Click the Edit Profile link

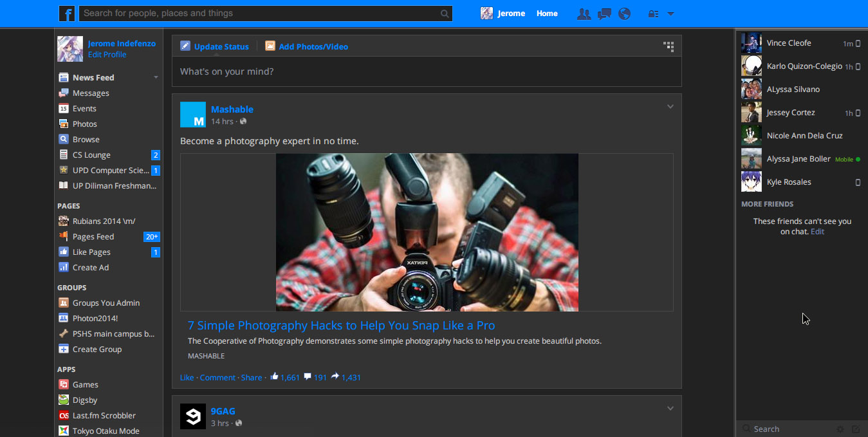coord(107,55)
